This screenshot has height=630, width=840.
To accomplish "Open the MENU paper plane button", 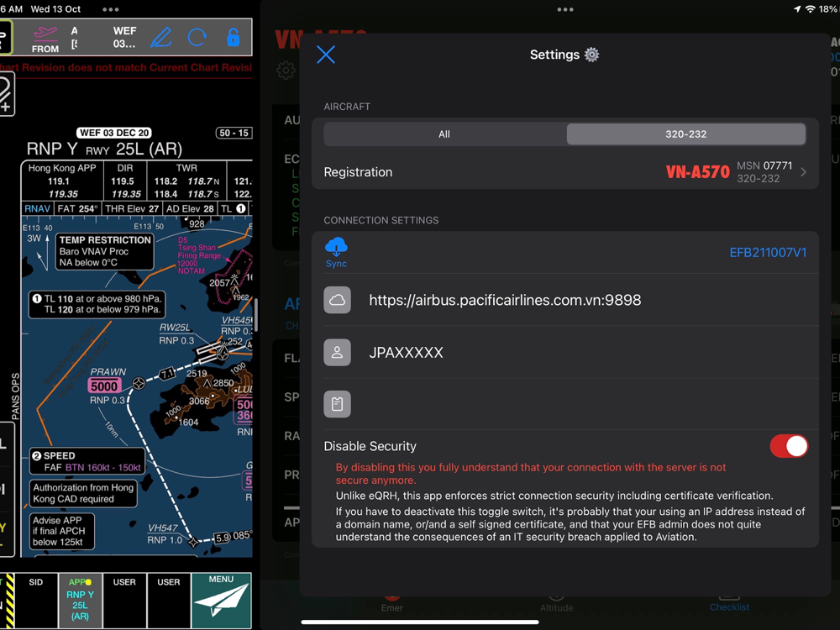I will tap(221, 601).
